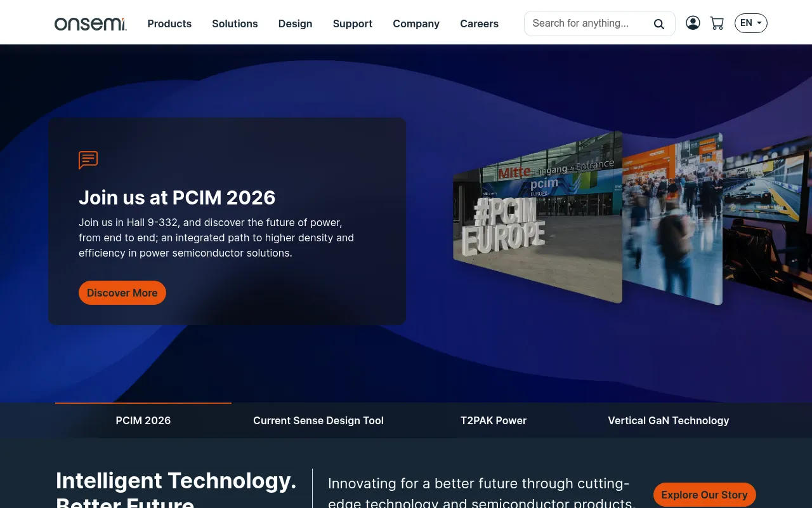Open the Company menu
The width and height of the screenshot is (812, 508).
pos(416,23)
